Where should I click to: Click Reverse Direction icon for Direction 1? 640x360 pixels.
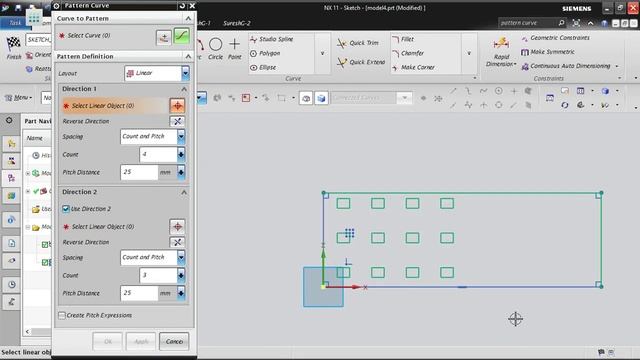[177, 121]
